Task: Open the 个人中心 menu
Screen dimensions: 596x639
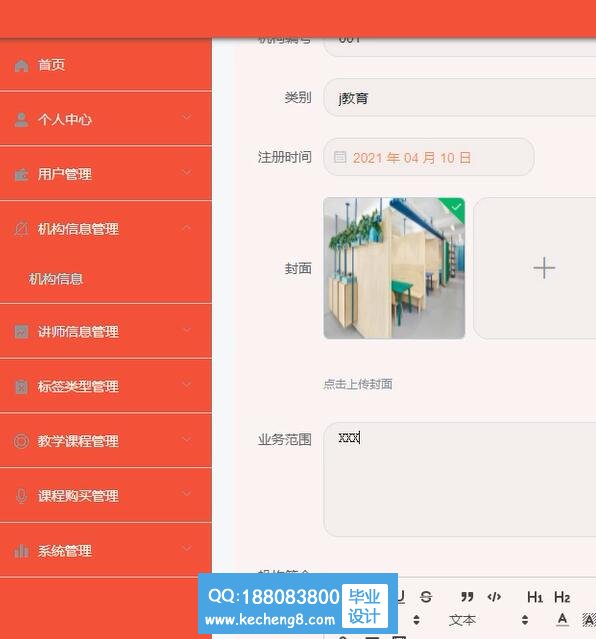Action: (106, 119)
